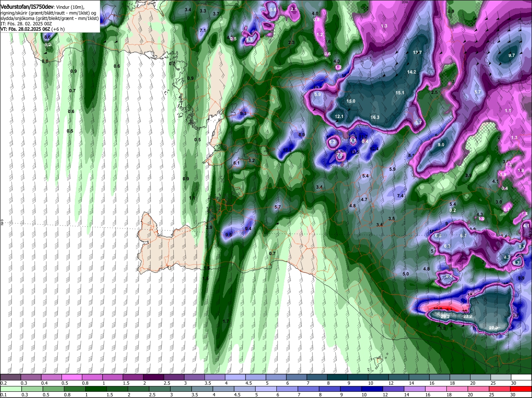This screenshot has width=532, height=398.
Task: Click the 27.9 precipitation value on the map
Action: (x=493, y=328)
